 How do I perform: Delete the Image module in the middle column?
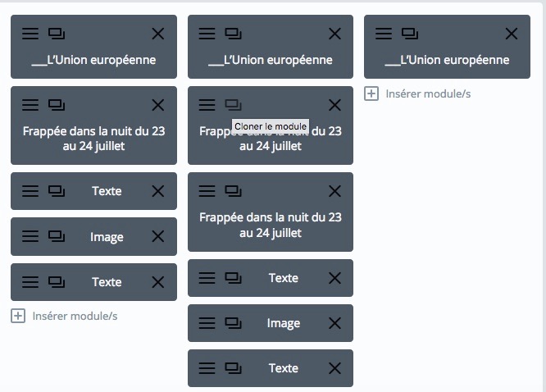click(334, 323)
